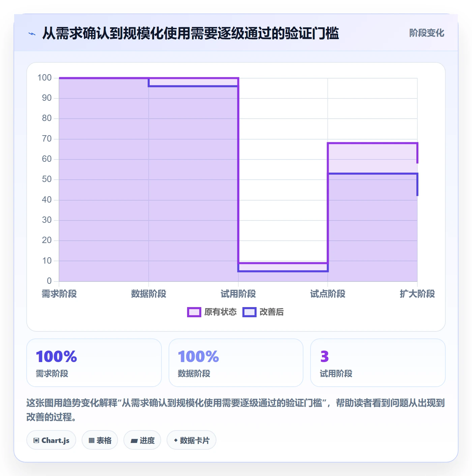Click the 70 y-axis tick label
Screen dimensions: 472x476
[47, 139]
